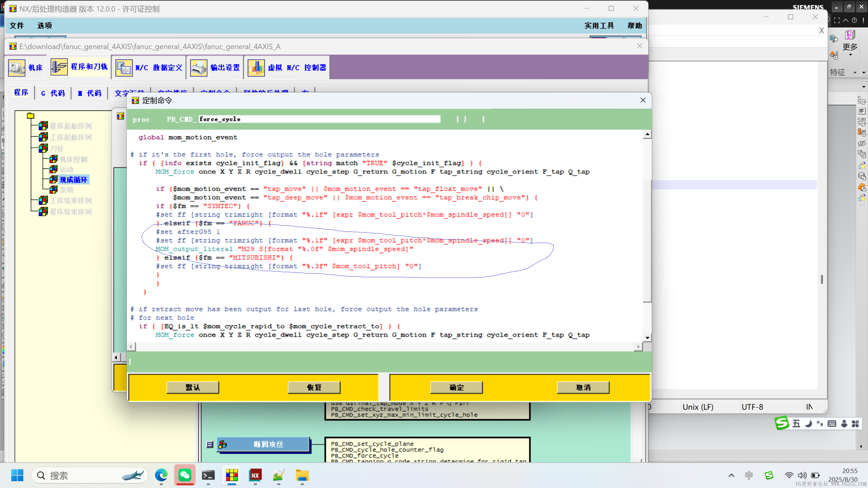
Task: Show hidden system tray icons
Action: [731, 475]
